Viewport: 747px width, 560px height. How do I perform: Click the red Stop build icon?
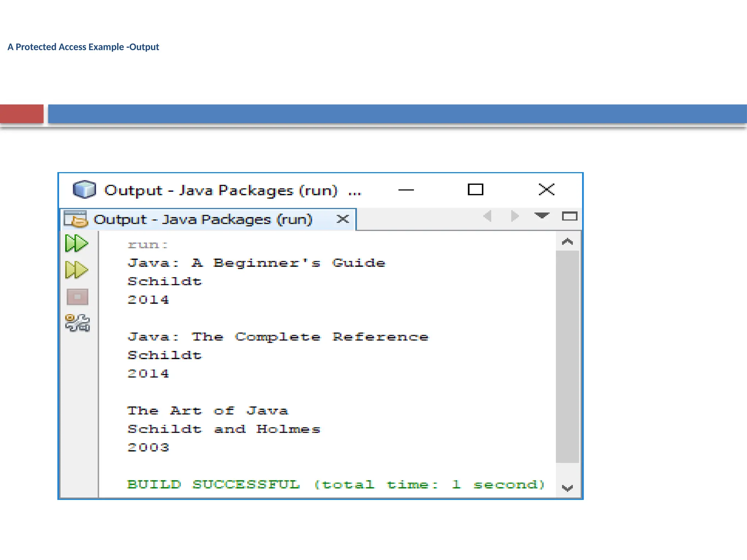(77, 297)
